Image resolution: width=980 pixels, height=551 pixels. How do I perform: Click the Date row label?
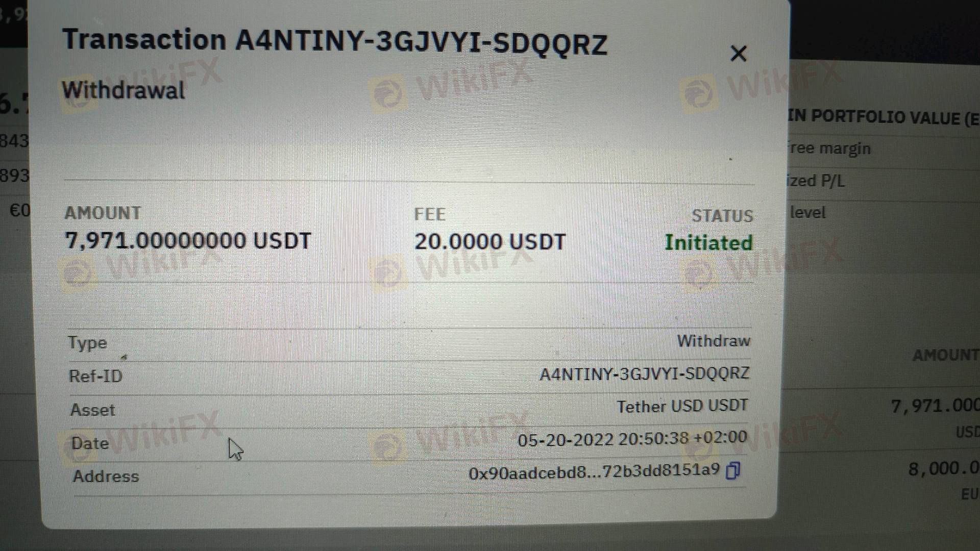[90, 443]
